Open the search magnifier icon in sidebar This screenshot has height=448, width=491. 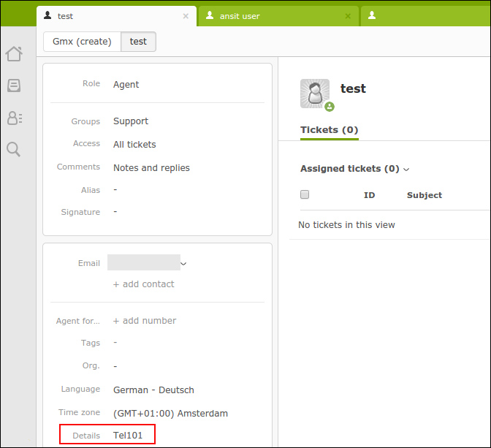(x=13, y=149)
